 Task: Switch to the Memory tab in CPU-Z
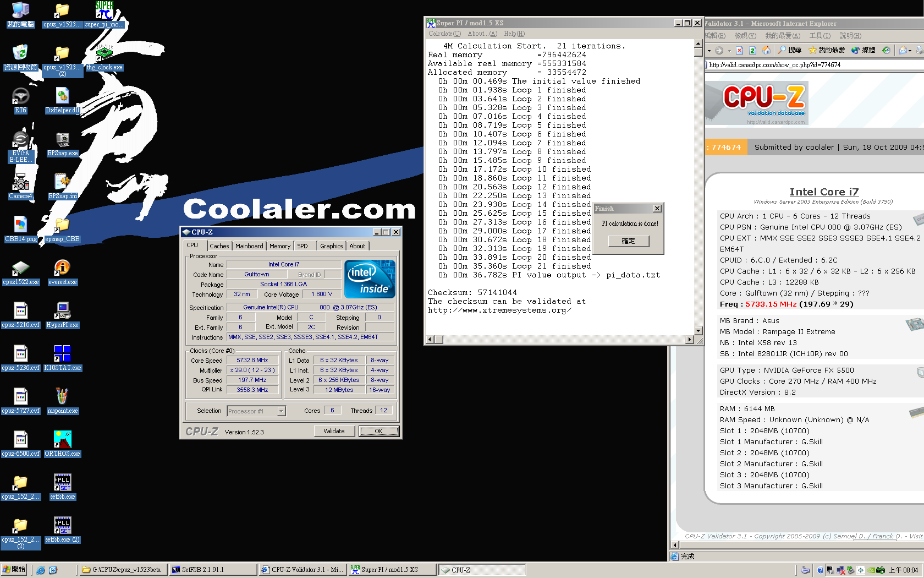tap(280, 246)
